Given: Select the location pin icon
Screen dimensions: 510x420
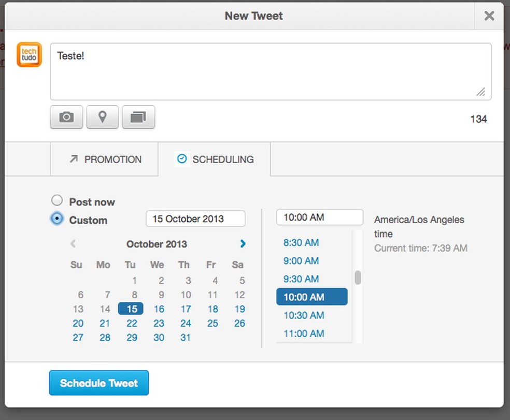Looking at the screenshot, I should [x=102, y=117].
